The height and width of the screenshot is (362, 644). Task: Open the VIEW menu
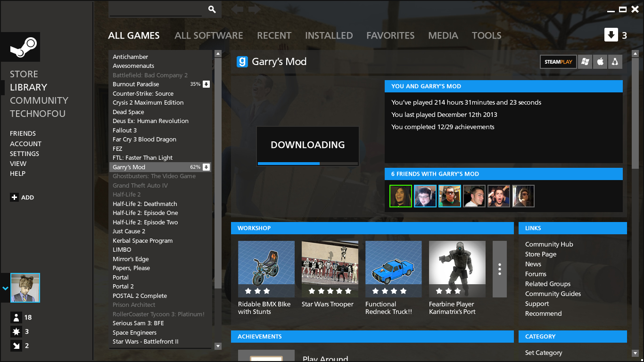18,164
